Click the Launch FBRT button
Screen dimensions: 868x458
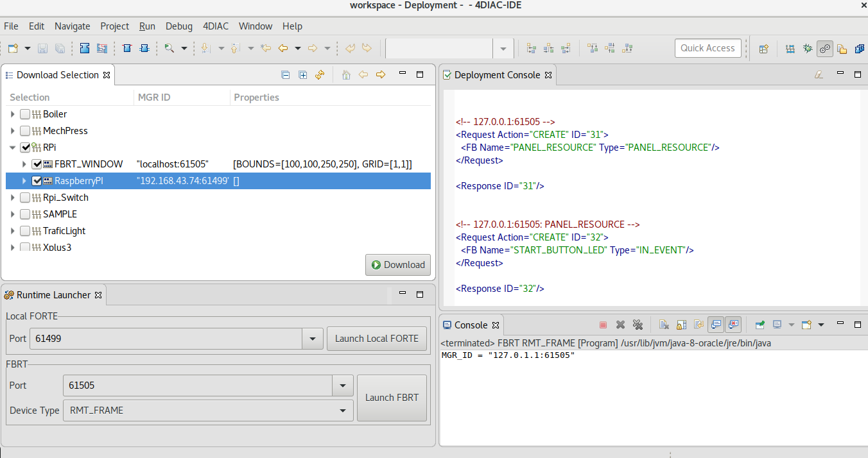(392, 398)
